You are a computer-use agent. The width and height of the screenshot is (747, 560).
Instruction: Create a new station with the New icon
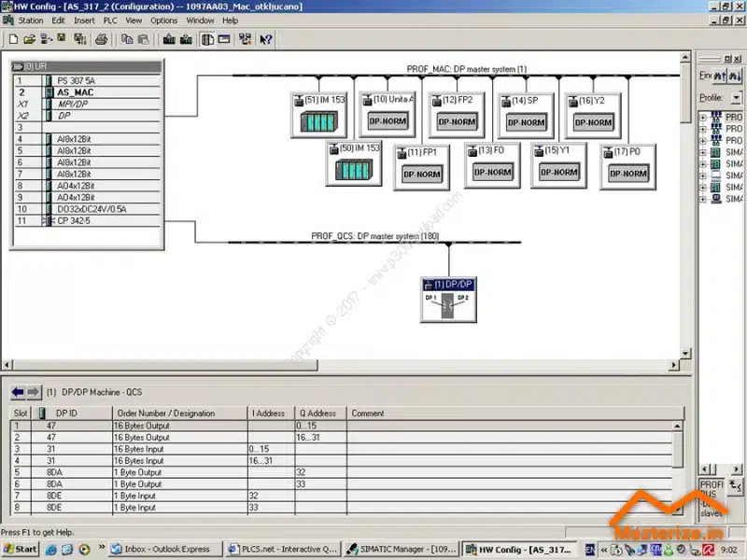(13, 38)
